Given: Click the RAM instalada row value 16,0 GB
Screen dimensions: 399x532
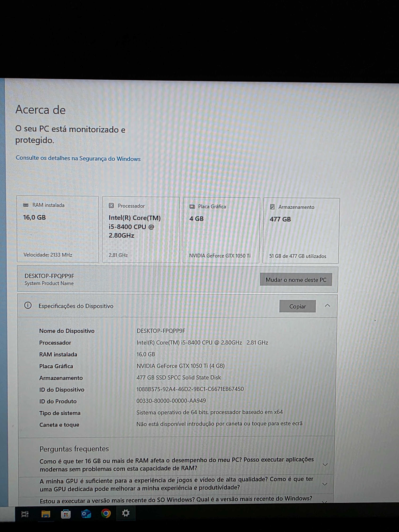Looking at the screenshot, I should click(x=146, y=354).
